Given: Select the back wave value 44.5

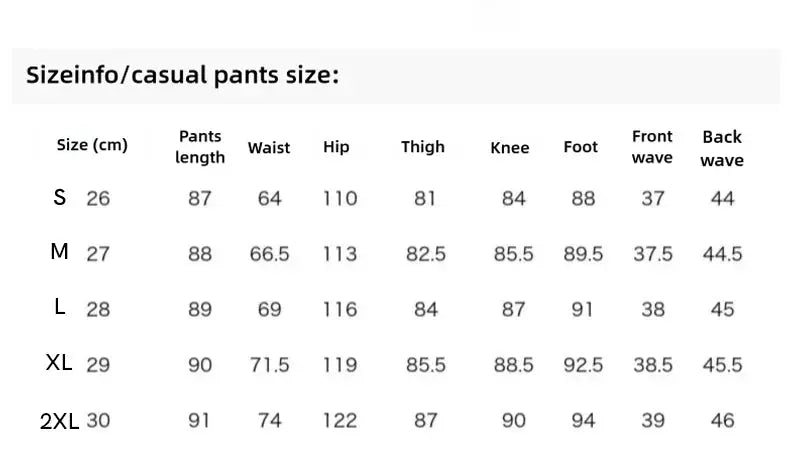Looking at the screenshot, I should pyautogui.click(x=722, y=254).
